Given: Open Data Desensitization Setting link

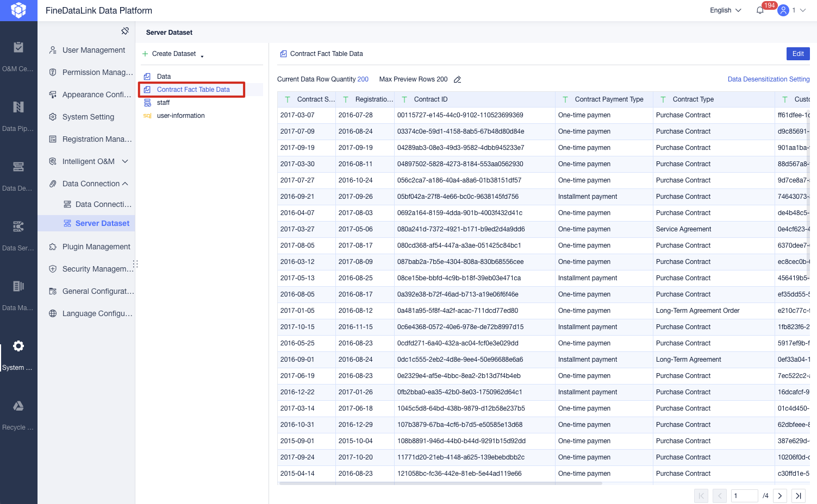Looking at the screenshot, I should tap(769, 79).
